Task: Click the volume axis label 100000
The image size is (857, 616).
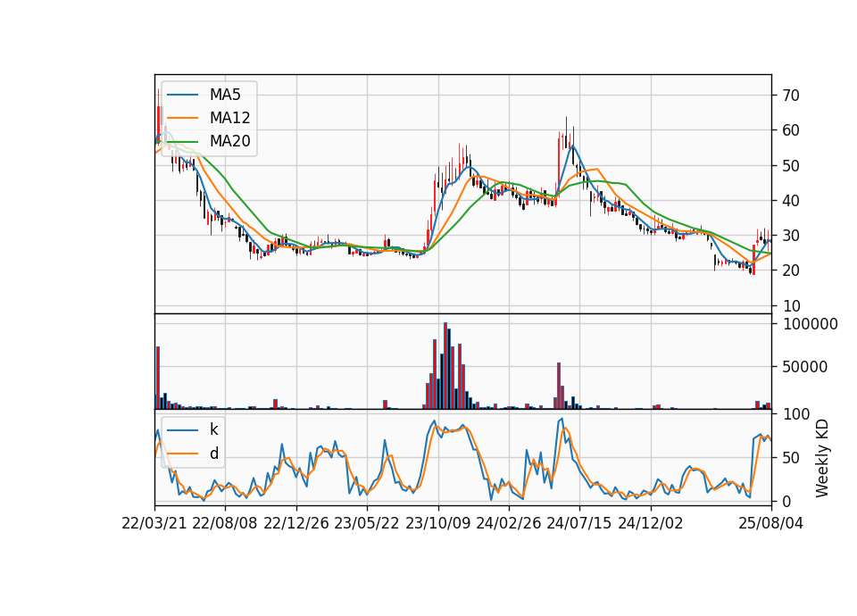Action: click(x=810, y=324)
